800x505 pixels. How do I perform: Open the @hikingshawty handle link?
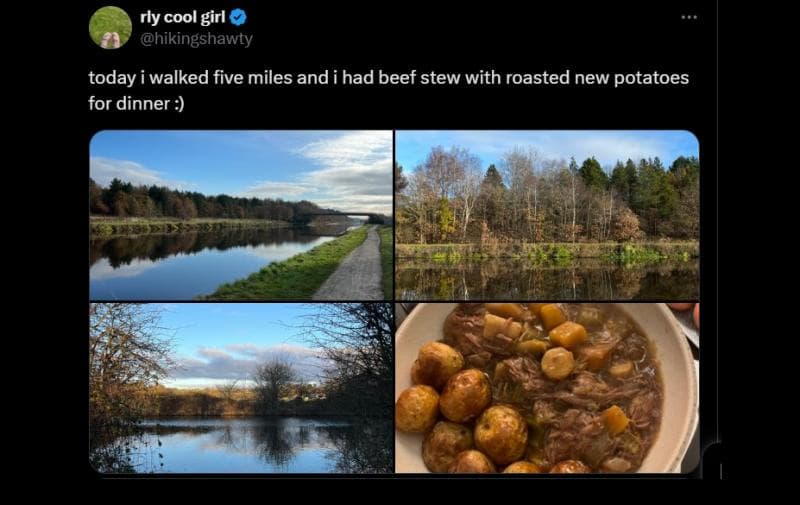[x=196, y=39]
